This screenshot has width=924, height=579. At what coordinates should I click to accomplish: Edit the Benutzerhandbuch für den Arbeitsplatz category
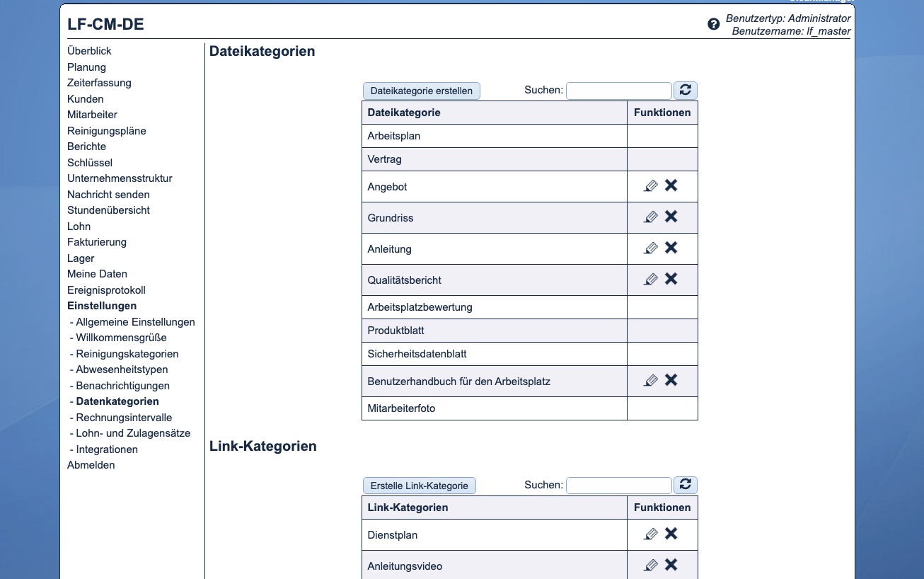coord(650,380)
